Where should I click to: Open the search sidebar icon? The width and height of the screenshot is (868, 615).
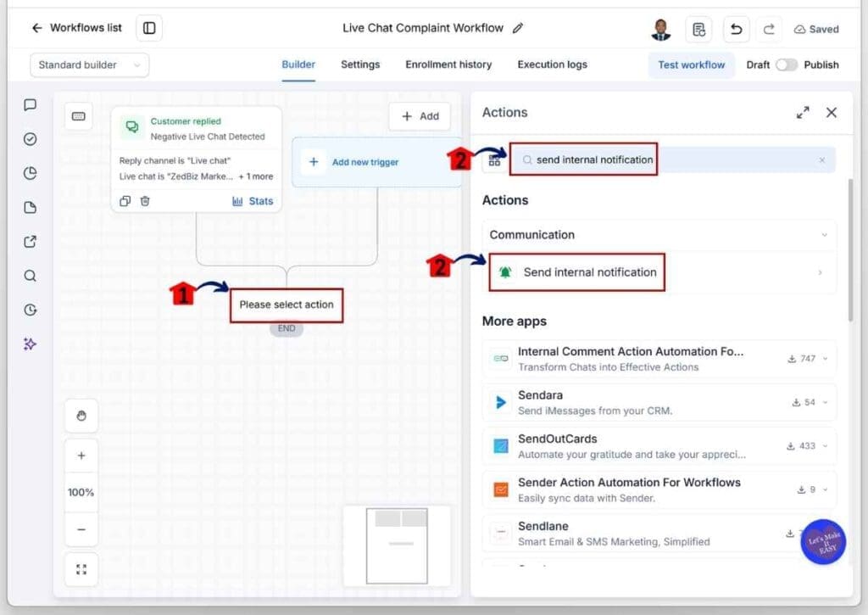(x=31, y=276)
